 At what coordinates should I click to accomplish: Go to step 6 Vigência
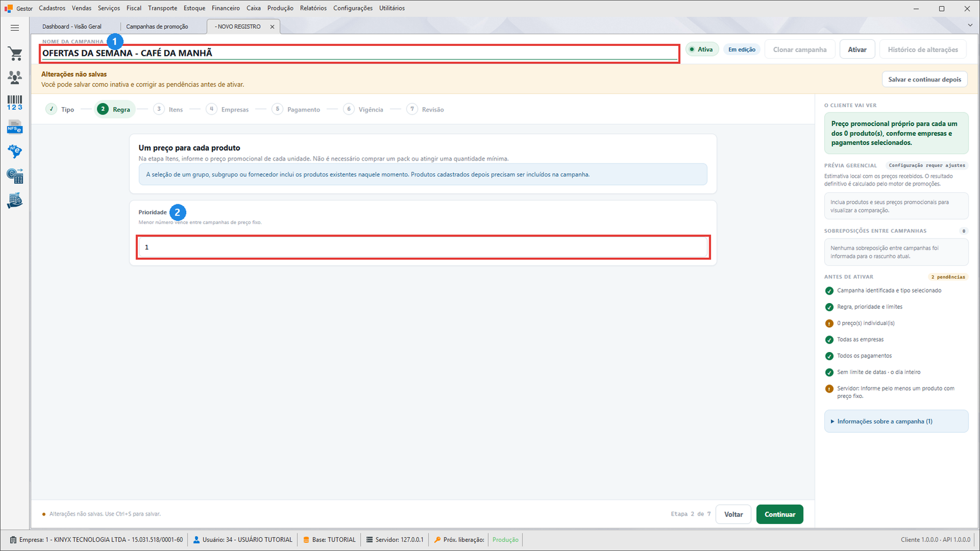364,109
